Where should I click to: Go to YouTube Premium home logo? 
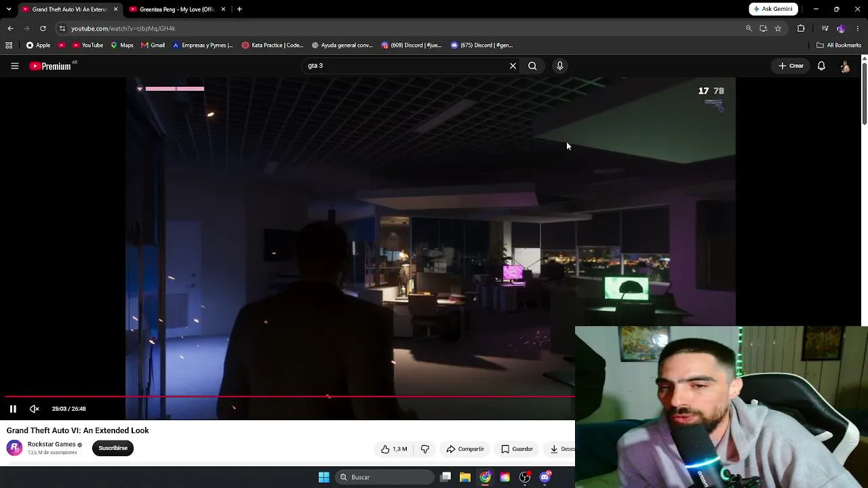point(50,66)
